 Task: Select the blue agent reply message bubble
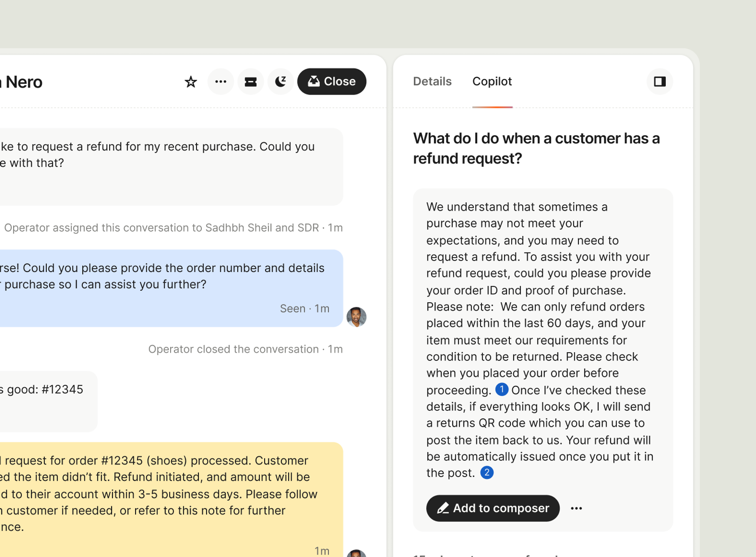tap(172, 288)
